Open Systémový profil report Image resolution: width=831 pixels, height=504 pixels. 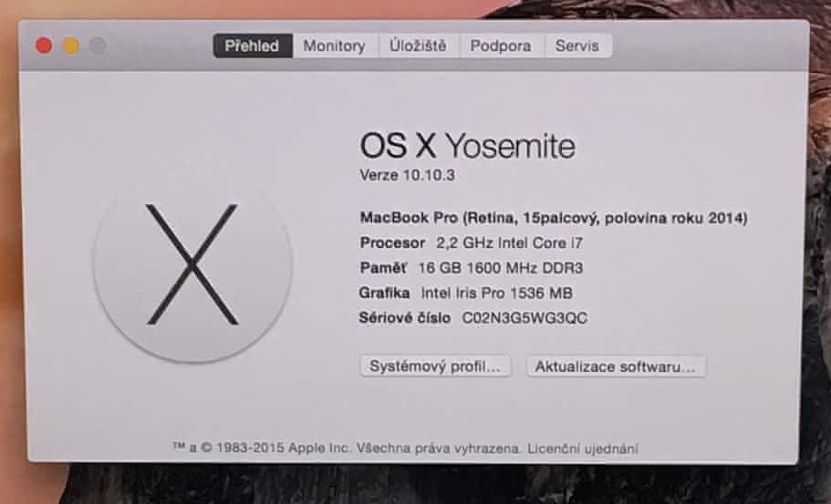436,366
